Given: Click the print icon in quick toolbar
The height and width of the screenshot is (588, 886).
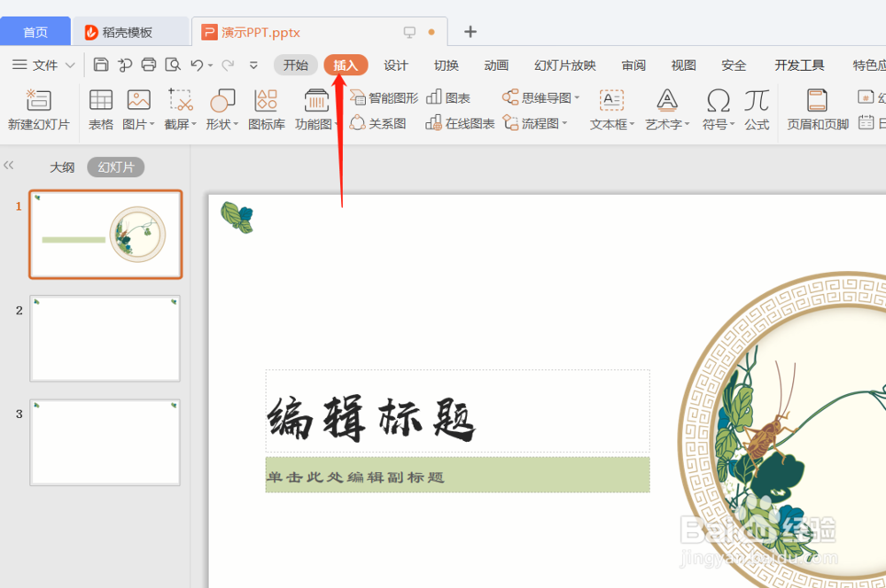Looking at the screenshot, I should point(149,65).
